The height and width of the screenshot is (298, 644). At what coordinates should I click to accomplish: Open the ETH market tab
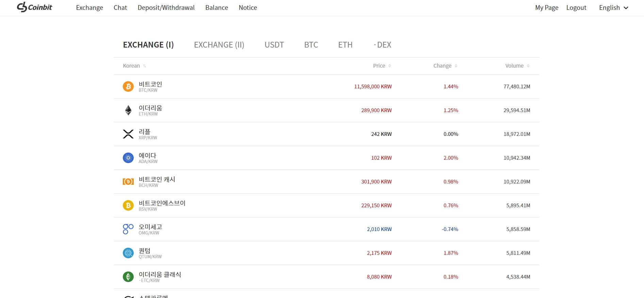tap(345, 45)
